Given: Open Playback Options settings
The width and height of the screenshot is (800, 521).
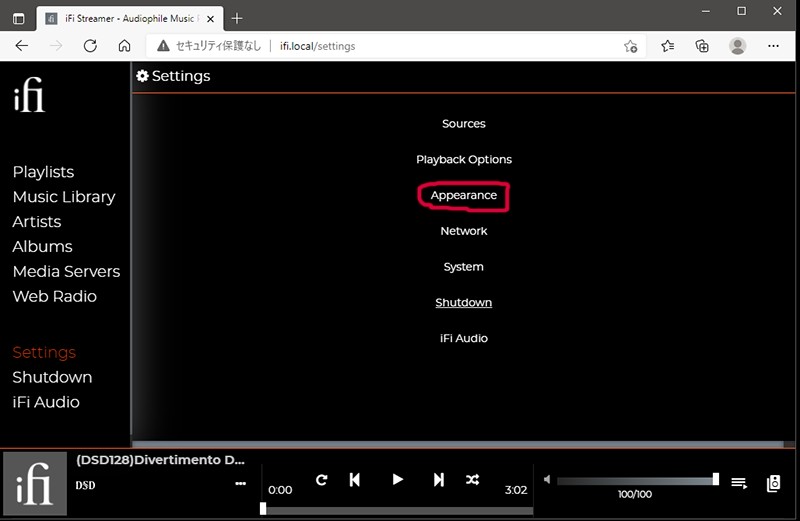Looking at the screenshot, I should 464,159.
